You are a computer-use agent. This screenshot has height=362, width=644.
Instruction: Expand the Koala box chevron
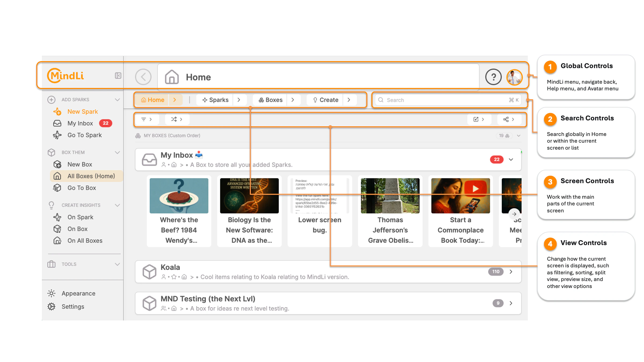511,272
